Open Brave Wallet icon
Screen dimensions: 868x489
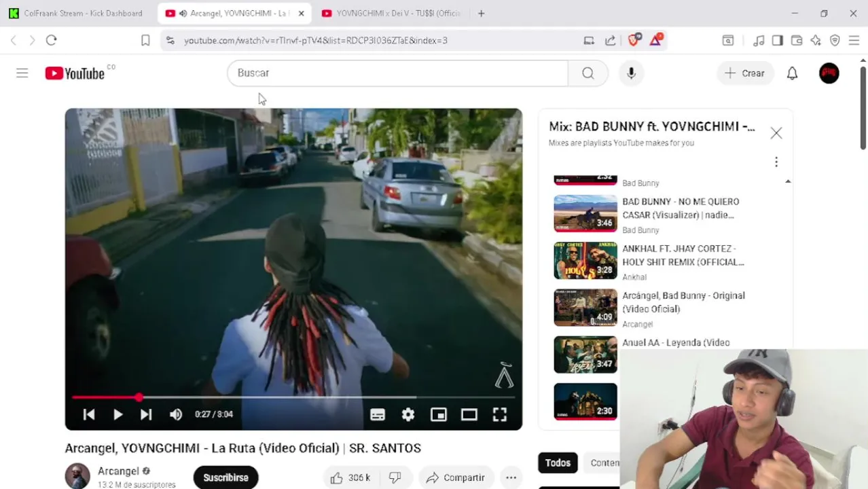pyautogui.click(x=797, y=41)
